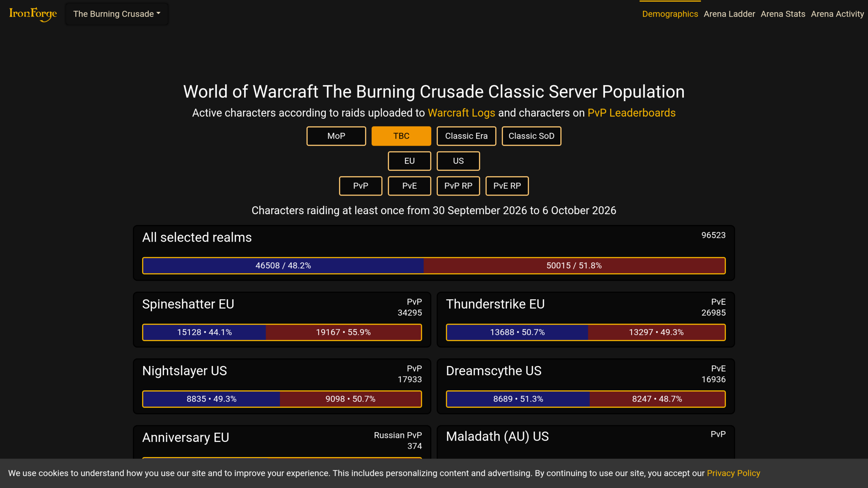This screenshot has height=488, width=868.
Task: Filter by PvE realm type
Action: 409,186
